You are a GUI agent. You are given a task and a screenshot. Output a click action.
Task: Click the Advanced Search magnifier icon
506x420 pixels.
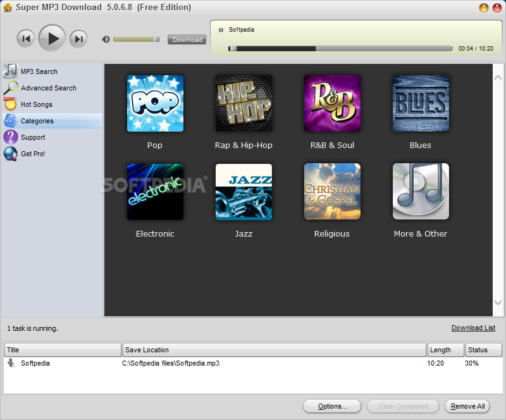tap(10, 87)
